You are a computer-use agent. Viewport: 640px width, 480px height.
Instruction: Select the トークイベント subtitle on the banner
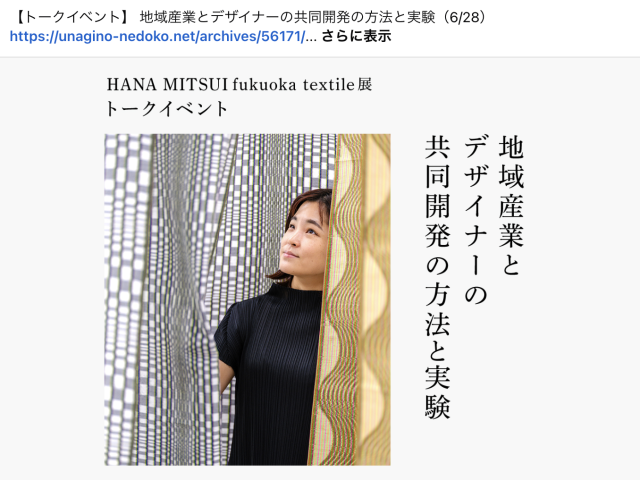point(167,109)
